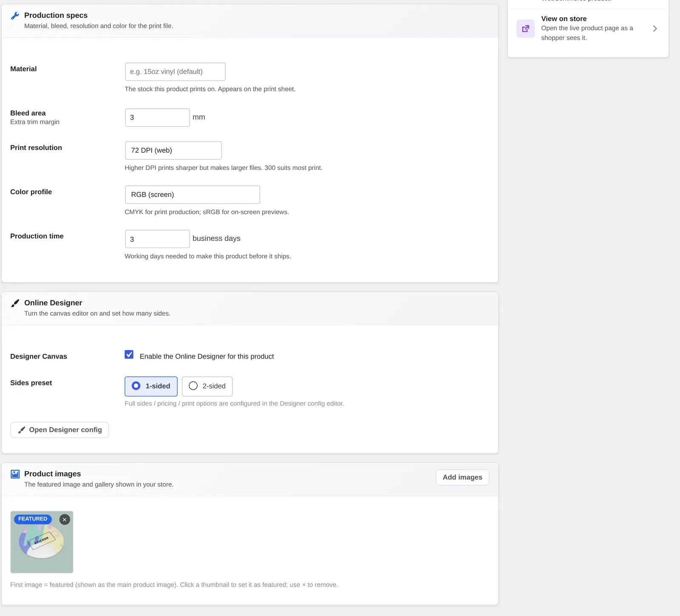Click the Material field label

coord(23,69)
